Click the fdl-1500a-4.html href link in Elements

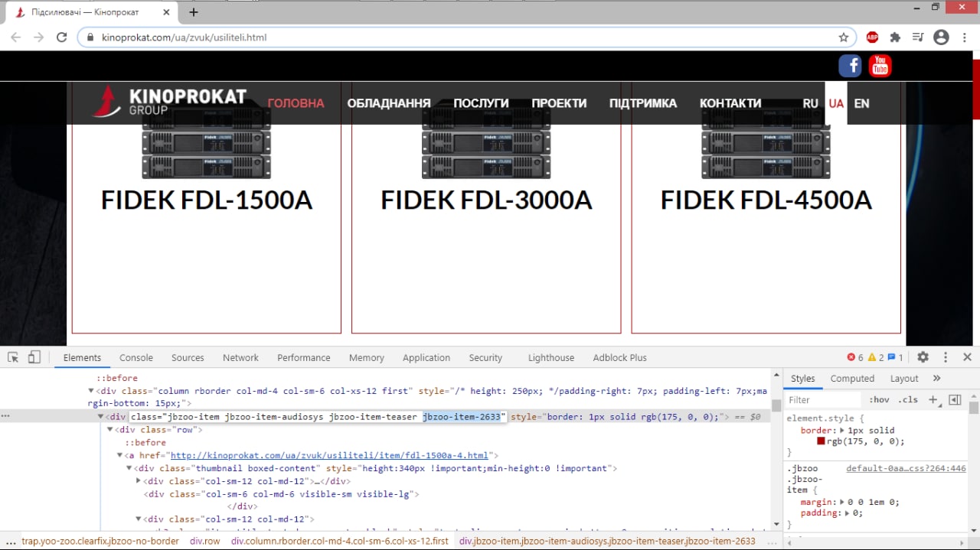tap(329, 456)
